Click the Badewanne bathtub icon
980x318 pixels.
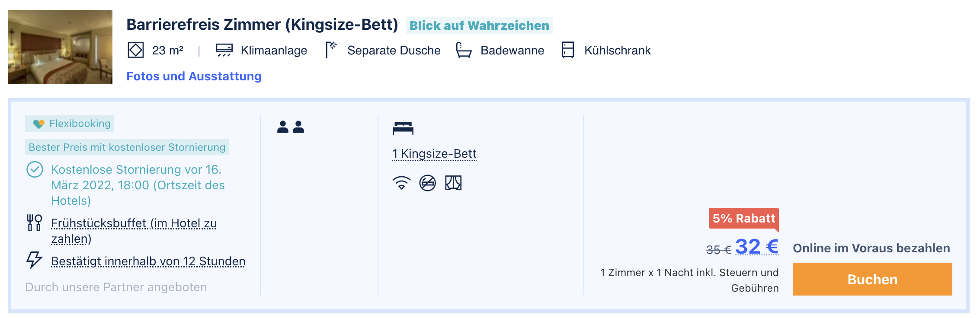464,50
